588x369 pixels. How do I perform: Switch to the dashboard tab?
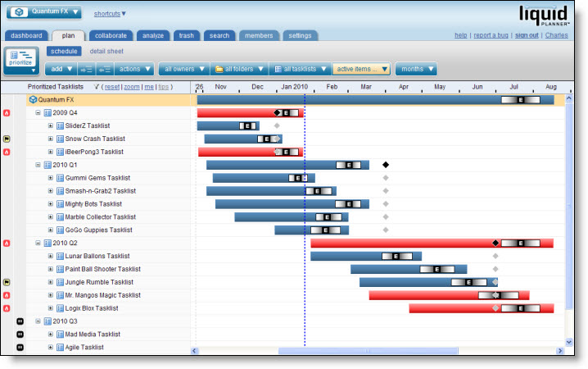[26, 35]
